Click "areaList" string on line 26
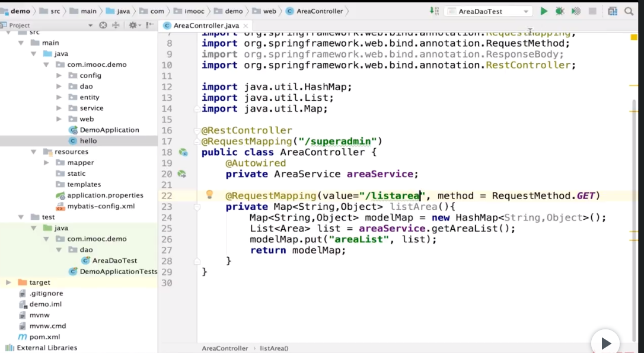This screenshot has height=353, width=644. 359,239
